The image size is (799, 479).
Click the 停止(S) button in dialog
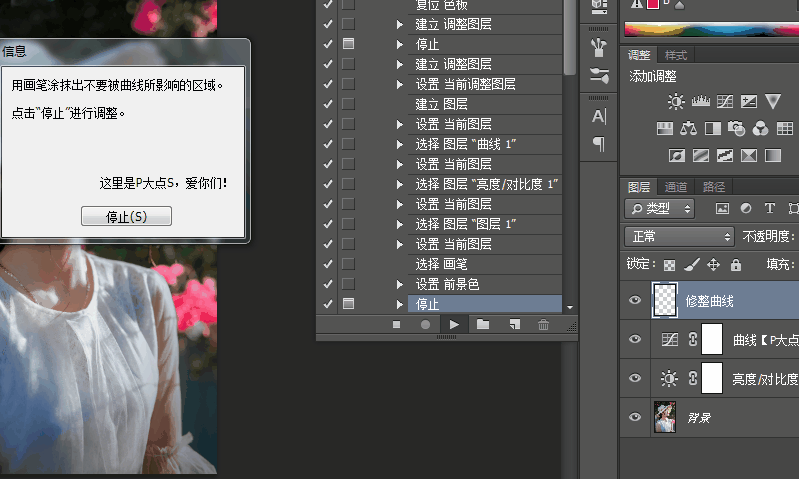coord(126,216)
